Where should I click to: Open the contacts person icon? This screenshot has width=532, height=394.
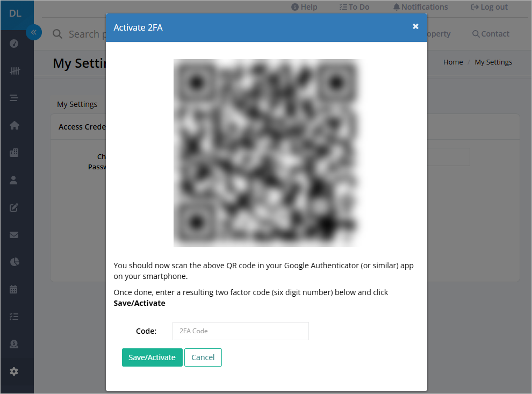coord(14,180)
